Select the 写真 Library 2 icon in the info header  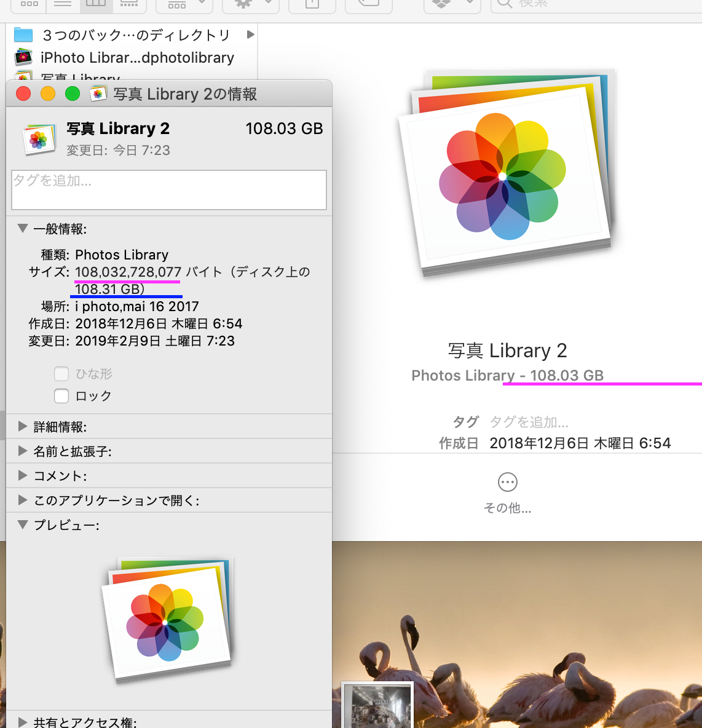(x=39, y=139)
